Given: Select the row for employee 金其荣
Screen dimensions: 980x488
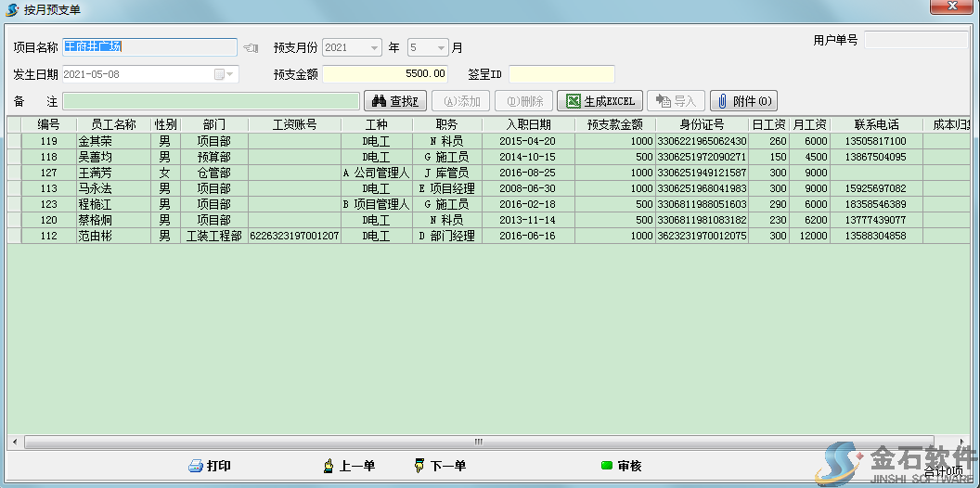Looking at the screenshot, I should coord(95,141).
